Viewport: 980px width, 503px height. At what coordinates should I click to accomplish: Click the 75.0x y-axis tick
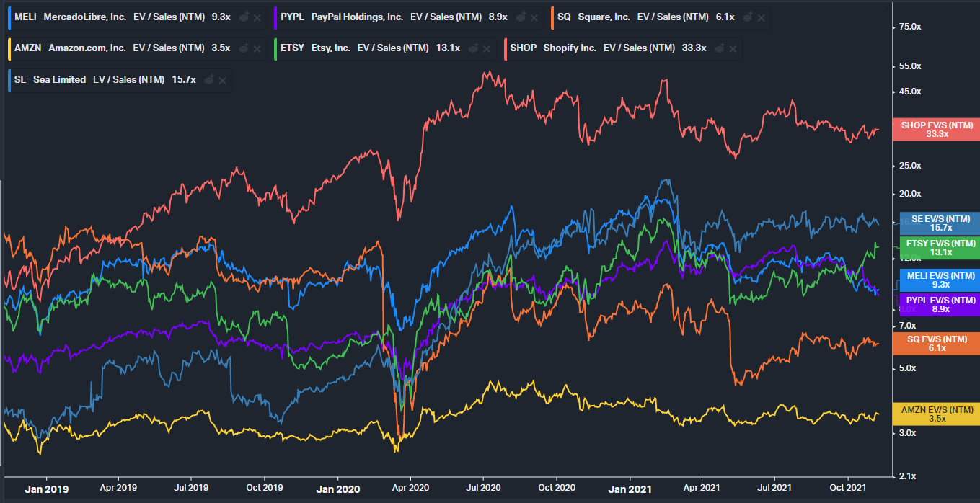click(910, 27)
